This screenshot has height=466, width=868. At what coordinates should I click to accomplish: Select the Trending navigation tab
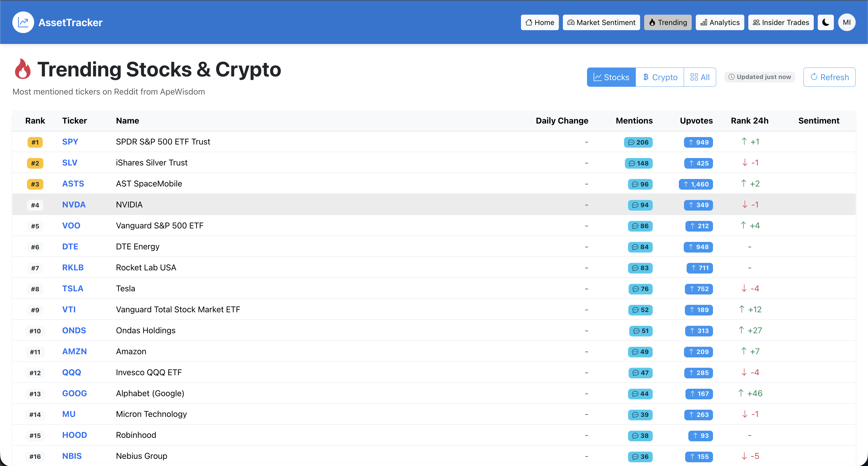[668, 22]
